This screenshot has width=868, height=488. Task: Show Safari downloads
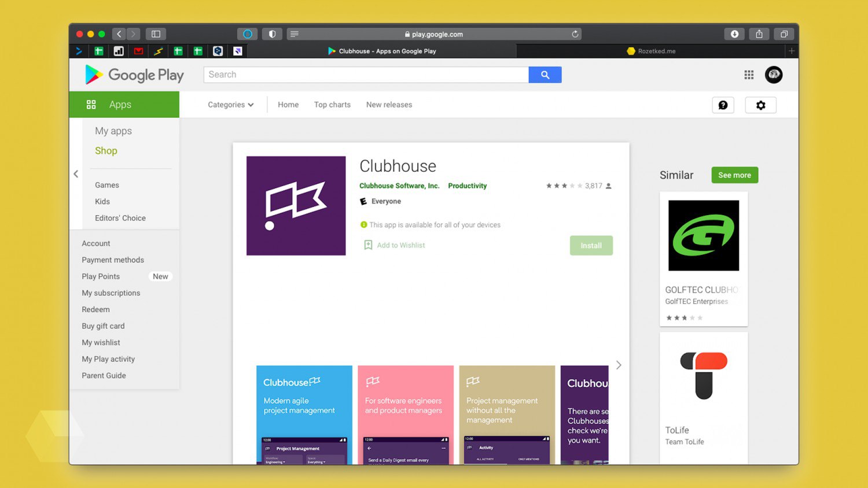[734, 34]
